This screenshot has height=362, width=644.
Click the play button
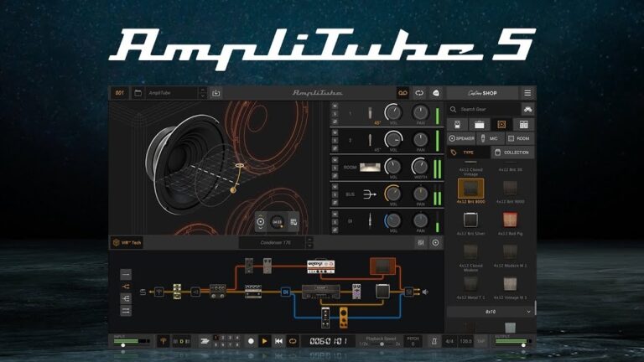264,341
